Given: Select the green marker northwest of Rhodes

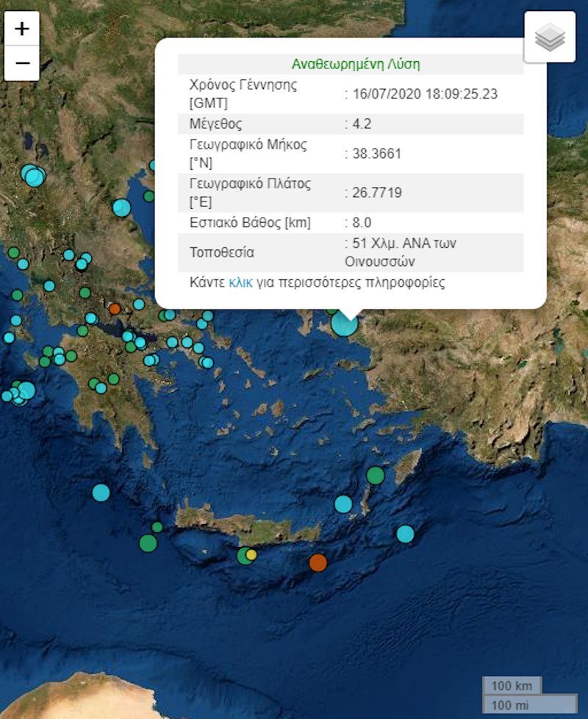Looking at the screenshot, I should pyautogui.click(x=376, y=476).
